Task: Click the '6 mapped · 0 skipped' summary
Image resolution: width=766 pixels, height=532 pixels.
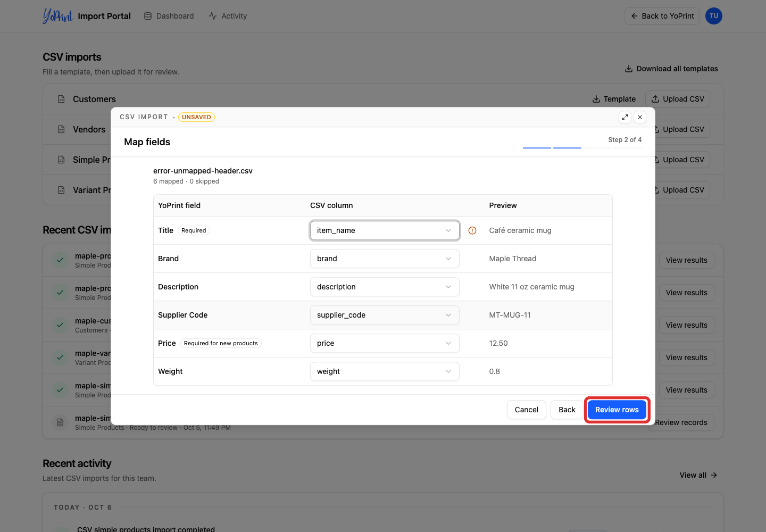Action: (186, 181)
